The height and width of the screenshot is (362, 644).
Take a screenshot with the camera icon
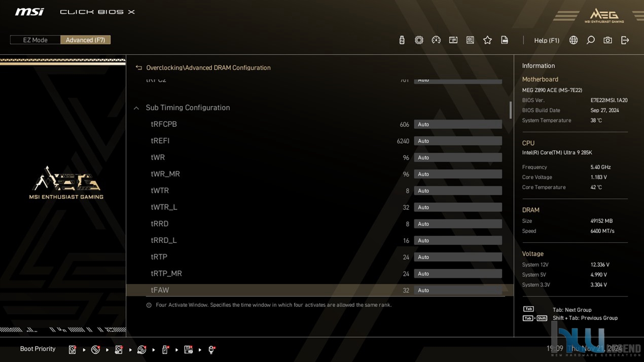[x=607, y=40]
